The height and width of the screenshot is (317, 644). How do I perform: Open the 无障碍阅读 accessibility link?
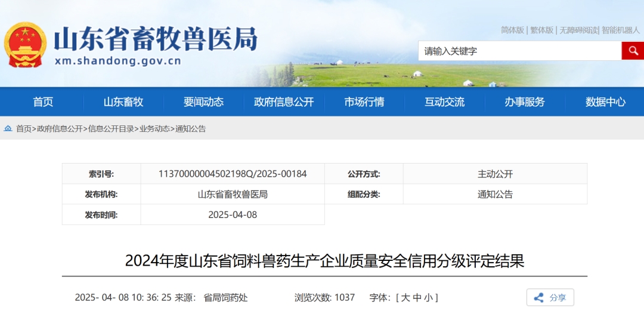[578, 30]
